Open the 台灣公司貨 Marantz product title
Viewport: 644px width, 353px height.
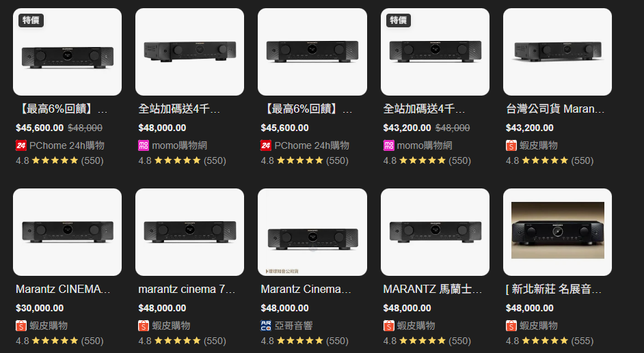(x=555, y=109)
